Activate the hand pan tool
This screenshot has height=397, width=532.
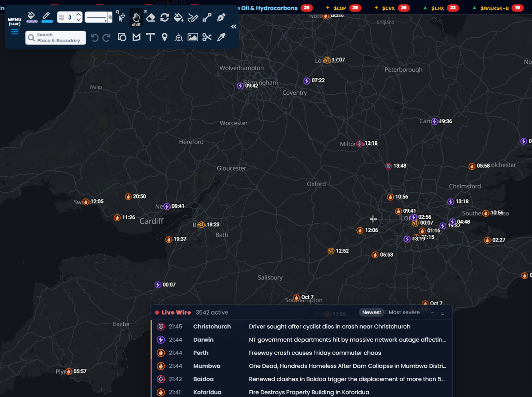coord(136,18)
